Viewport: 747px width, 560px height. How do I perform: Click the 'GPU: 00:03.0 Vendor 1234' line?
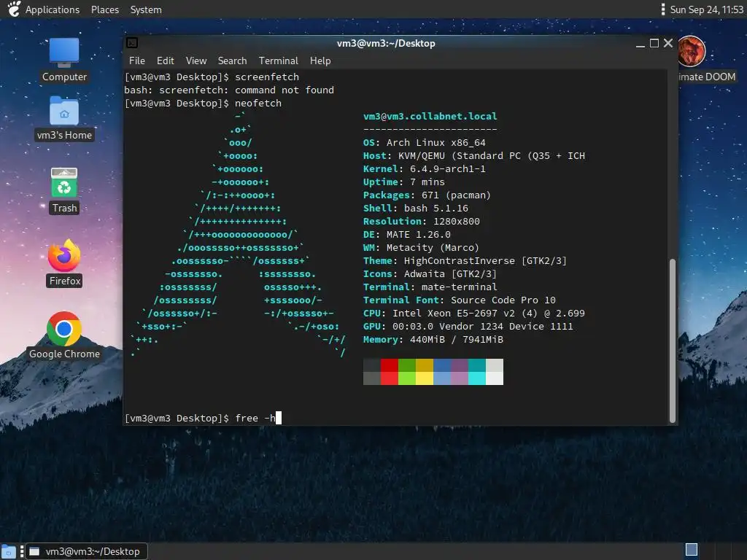[468, 326]
